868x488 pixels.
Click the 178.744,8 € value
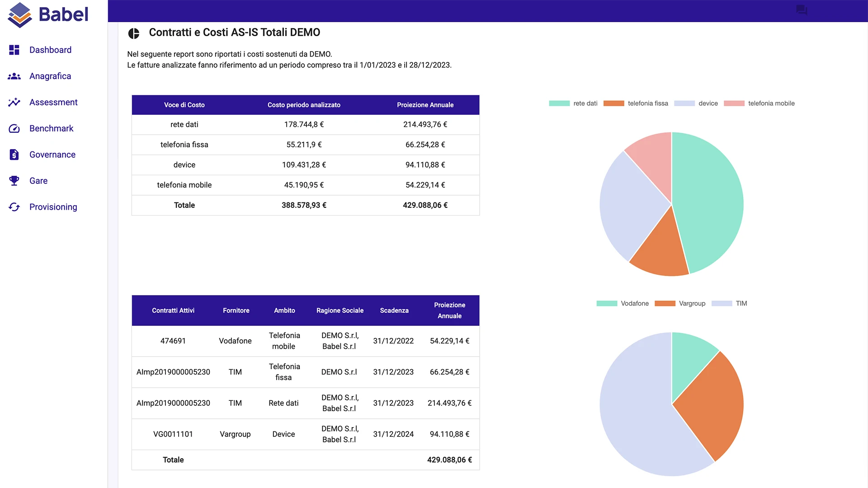click(304, 125)
